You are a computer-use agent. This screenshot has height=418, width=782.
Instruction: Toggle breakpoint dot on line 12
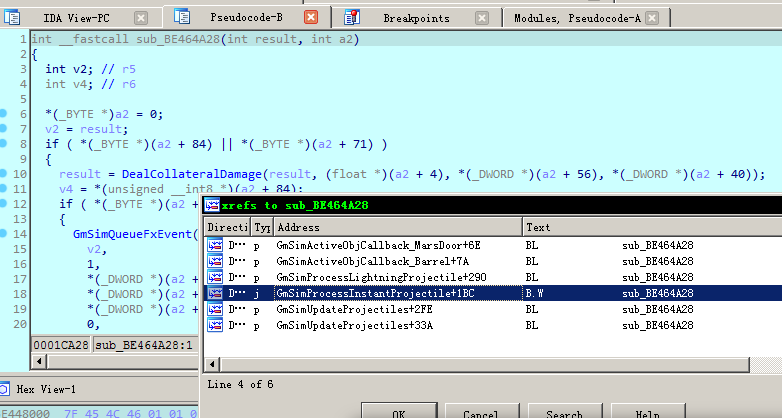[x=3, y=203]
